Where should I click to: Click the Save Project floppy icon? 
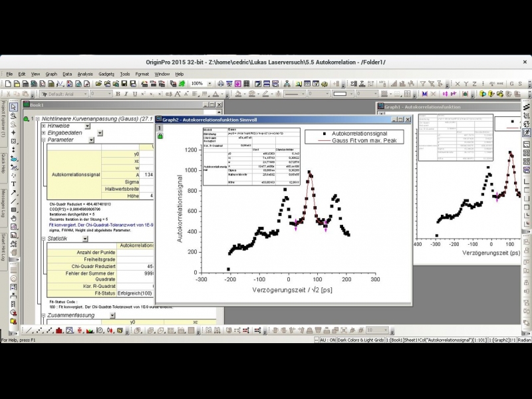(x=124, y=84)
